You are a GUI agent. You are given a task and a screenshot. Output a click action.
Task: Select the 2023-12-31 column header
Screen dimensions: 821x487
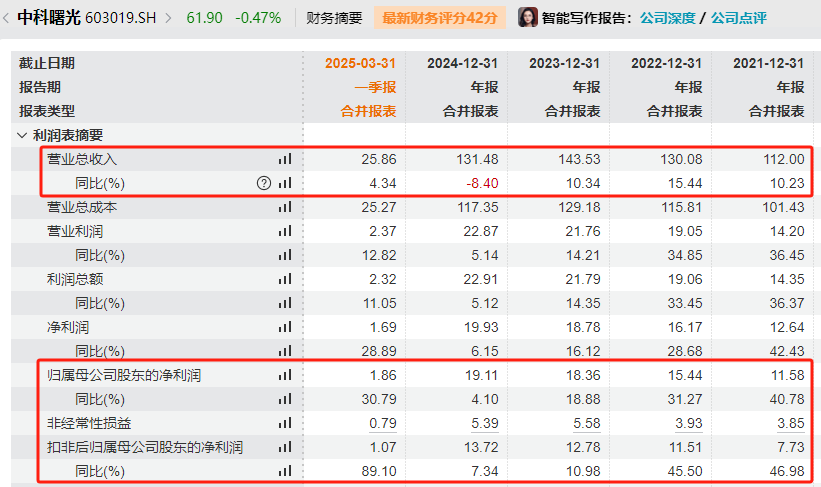pyautogui.click(x=564, y=63)
